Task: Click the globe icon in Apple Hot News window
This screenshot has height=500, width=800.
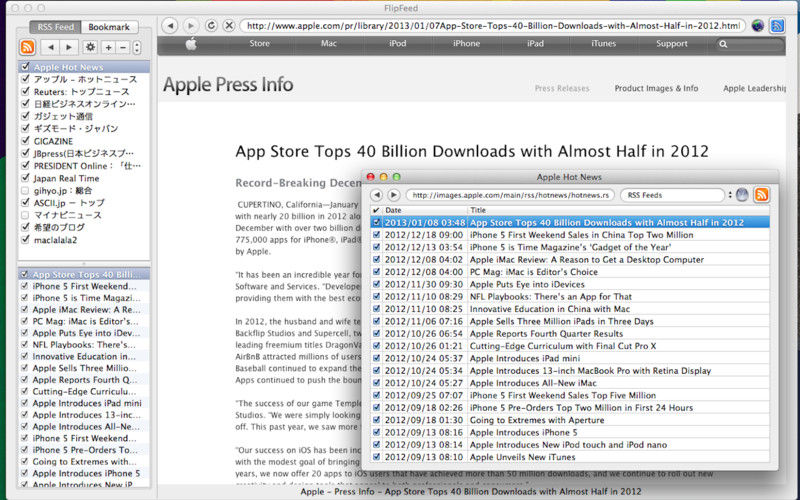Action: 742,195
